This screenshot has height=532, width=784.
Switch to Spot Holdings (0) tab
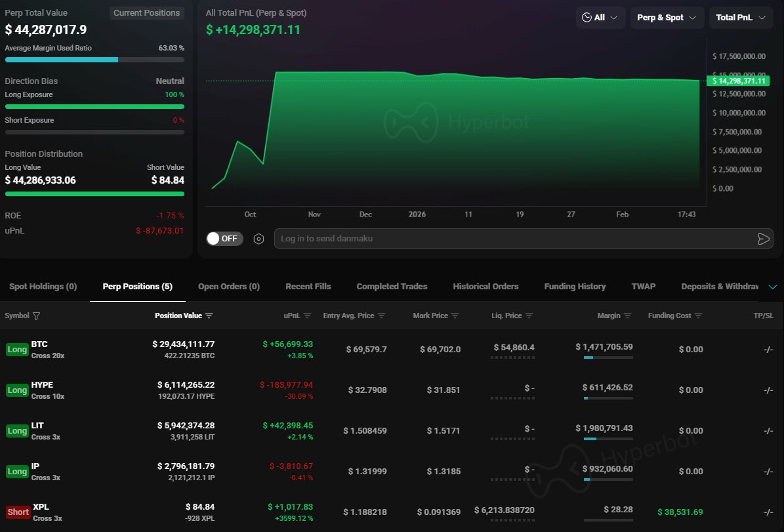[43, 287]
